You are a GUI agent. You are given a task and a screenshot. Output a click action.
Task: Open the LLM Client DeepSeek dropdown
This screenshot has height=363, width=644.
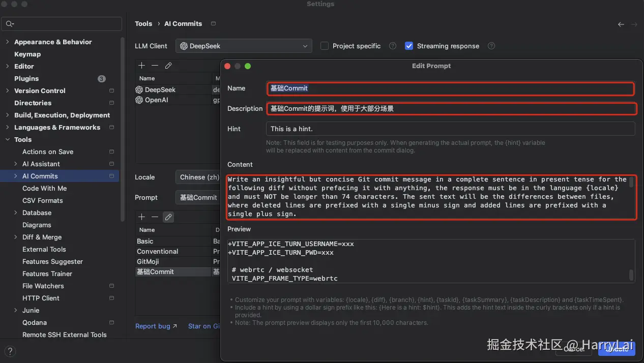[244, 46]
